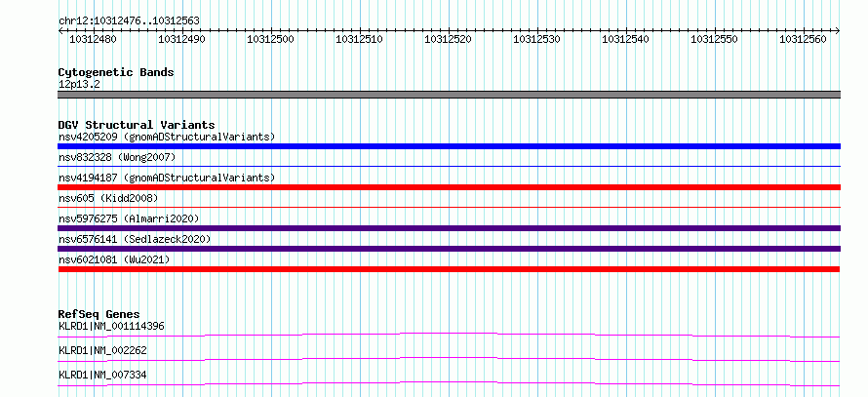Click the purple nsv6576141 variant bar

point(449,249)
